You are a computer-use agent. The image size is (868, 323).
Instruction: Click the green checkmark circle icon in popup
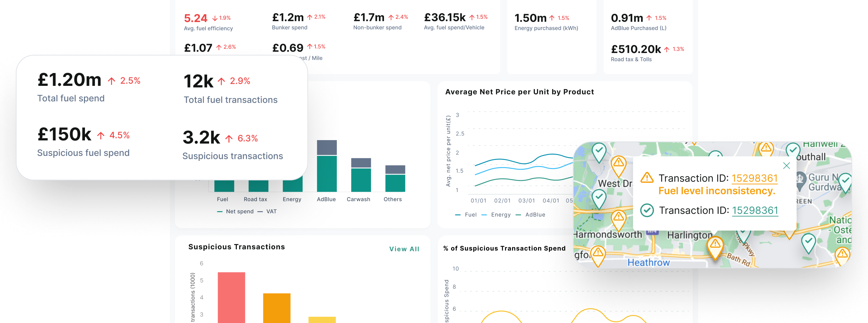coord(647,210)
